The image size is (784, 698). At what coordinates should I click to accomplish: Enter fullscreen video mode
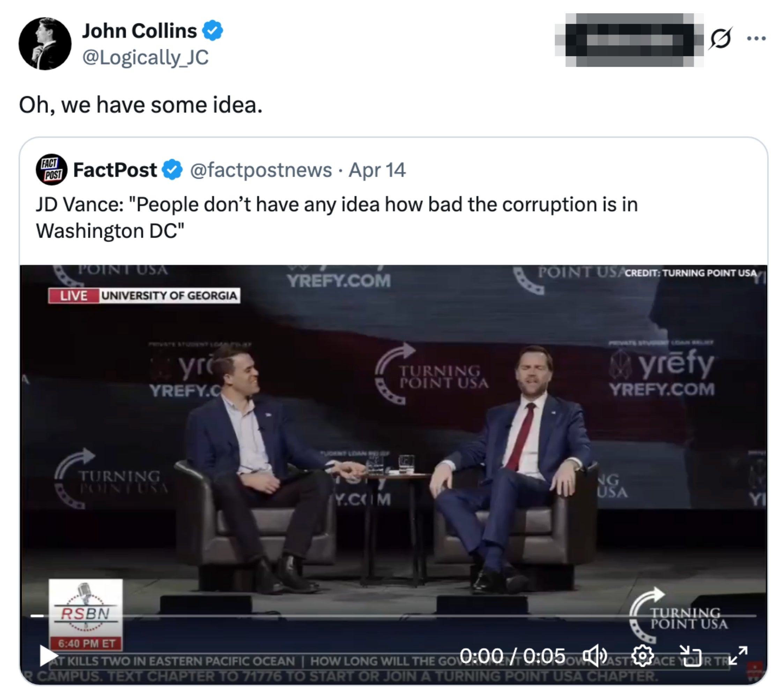tap(738, 656)
